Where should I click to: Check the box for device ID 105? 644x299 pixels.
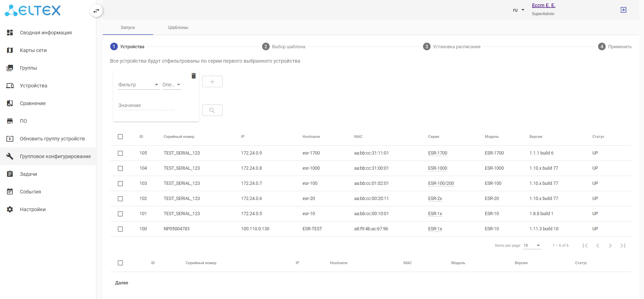pyautogui.click(x=120, y=153)
